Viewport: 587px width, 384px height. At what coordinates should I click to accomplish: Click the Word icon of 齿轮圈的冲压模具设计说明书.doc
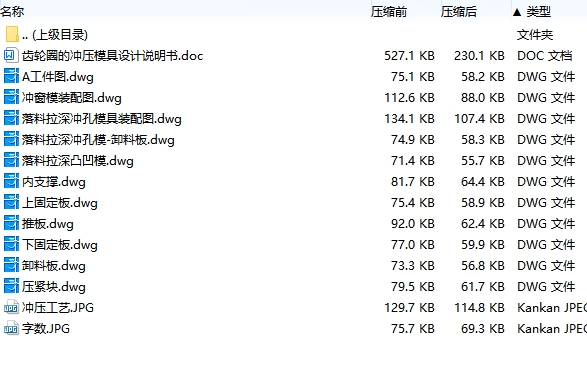(11, 55)
